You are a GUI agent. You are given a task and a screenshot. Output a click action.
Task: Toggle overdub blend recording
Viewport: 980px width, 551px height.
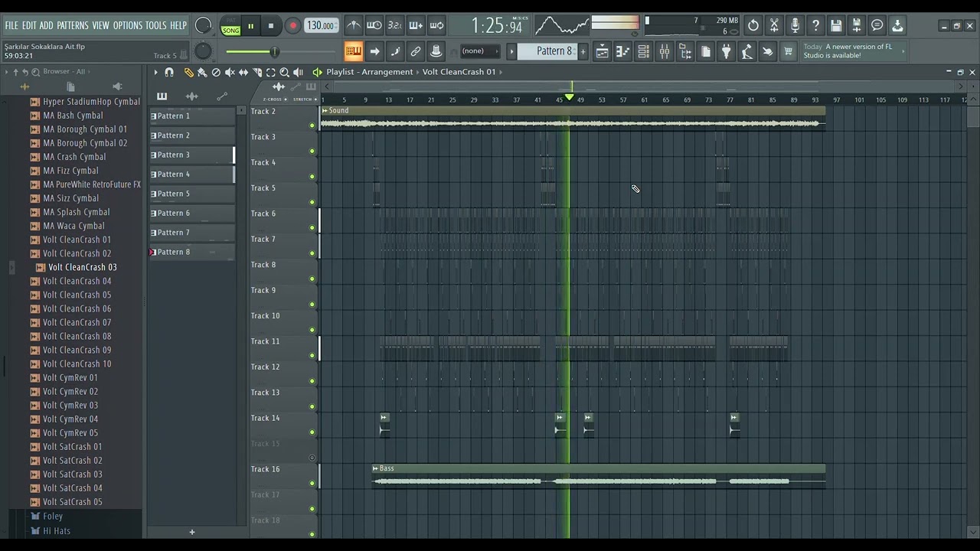coord(415,25)
